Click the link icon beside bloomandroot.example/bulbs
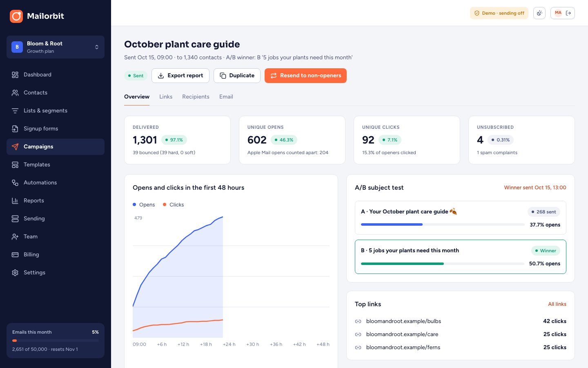This screenshot has width=588, height=368. [x=358, y=321]
